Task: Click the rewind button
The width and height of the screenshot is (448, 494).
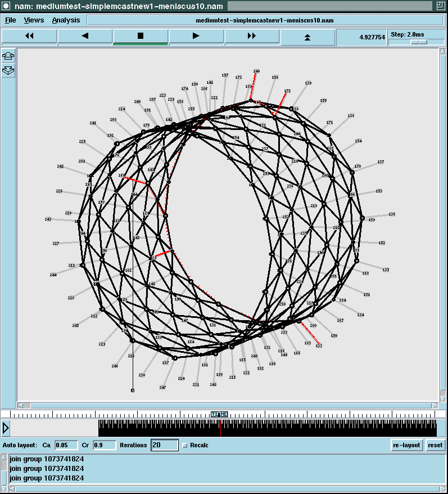Action: (x=29, y=36)
